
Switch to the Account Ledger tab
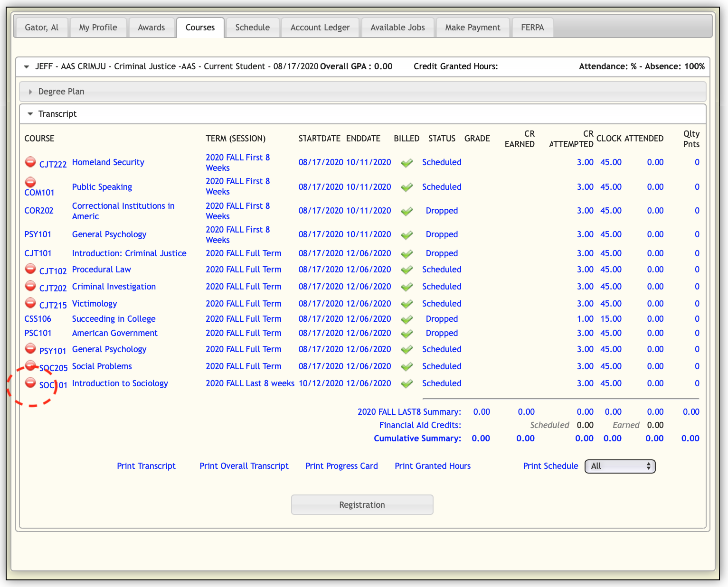coord(320,28)
